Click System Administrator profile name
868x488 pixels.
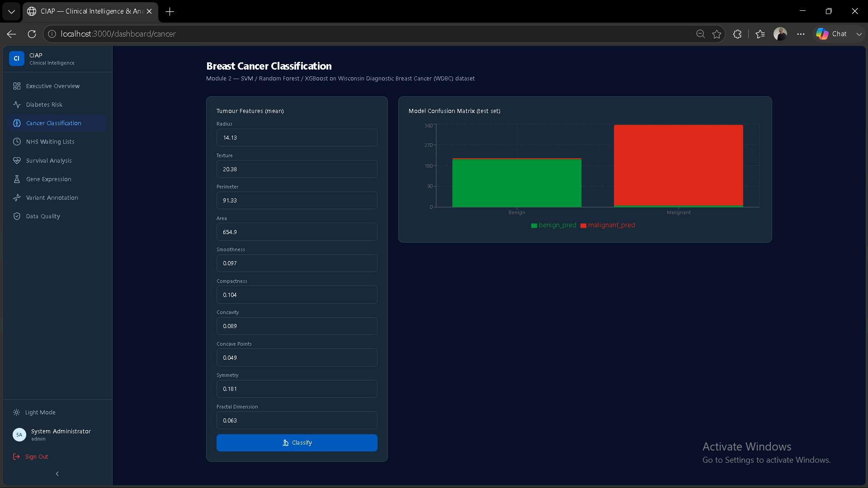(x=61, y=431)
